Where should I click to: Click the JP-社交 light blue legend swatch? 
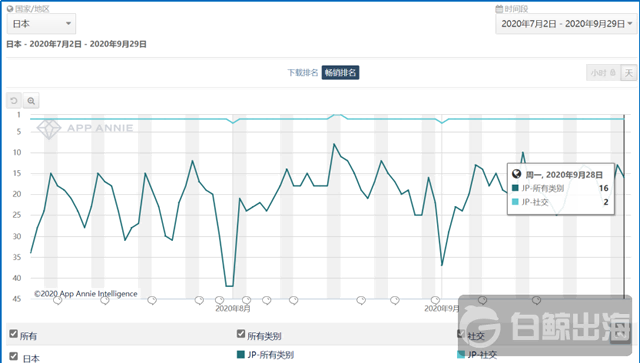(x=461, y=354)
